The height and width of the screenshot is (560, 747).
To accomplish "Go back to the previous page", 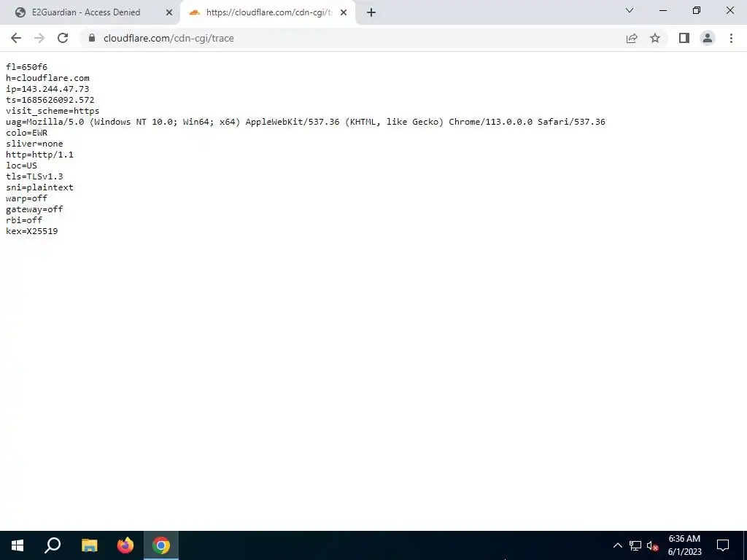I will click(x=16, y=38).
